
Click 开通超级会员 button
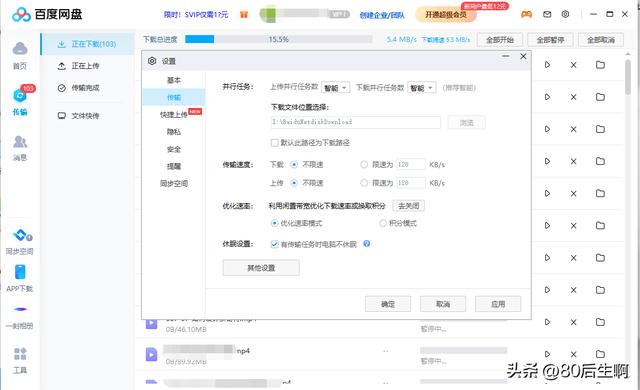tap(446, 15)
